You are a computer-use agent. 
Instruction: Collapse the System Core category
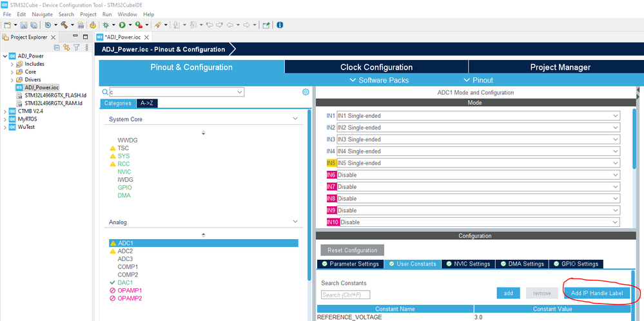coord(295,119)
